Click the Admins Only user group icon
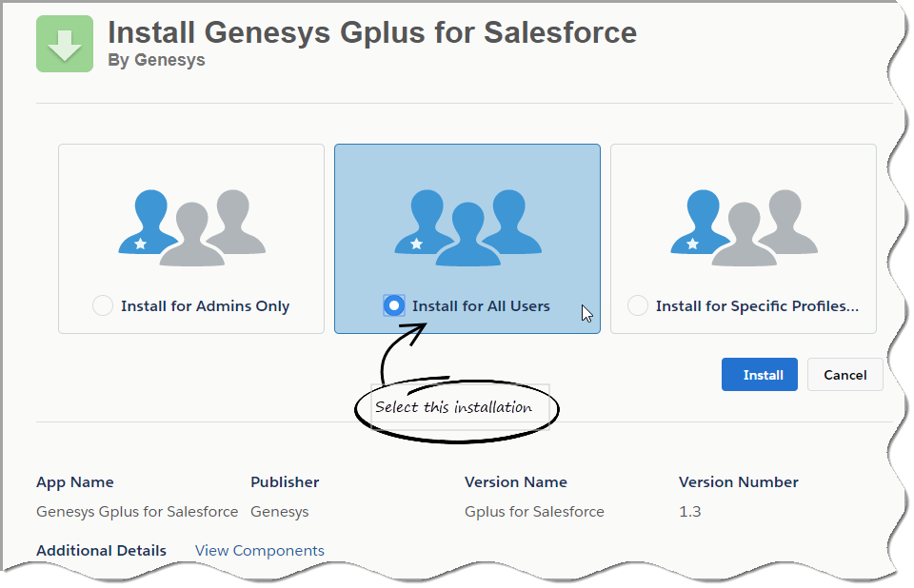914x588 pixels. pos(191,227)
